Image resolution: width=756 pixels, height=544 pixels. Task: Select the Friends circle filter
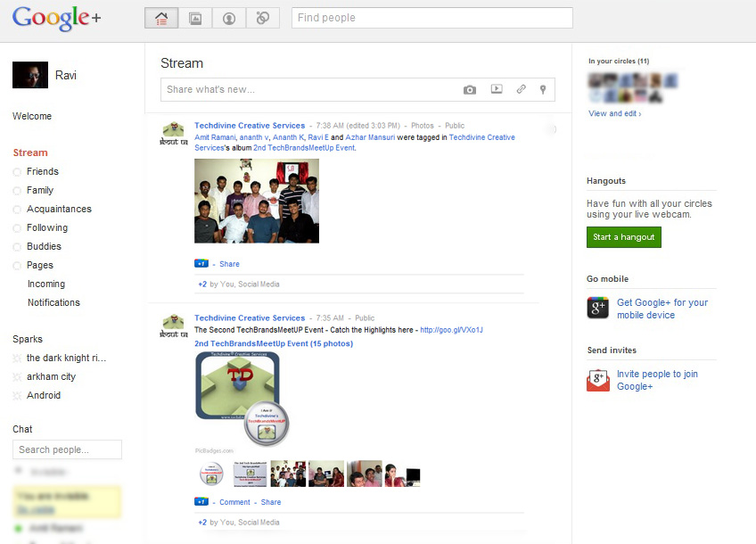click(x=42, y=171)
